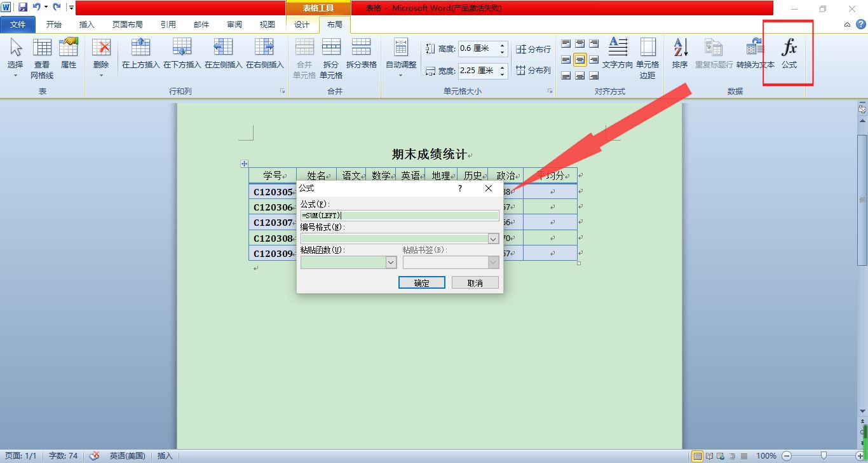
Task: Insert a column to the left (在左侧插入)
Action: 224,54
